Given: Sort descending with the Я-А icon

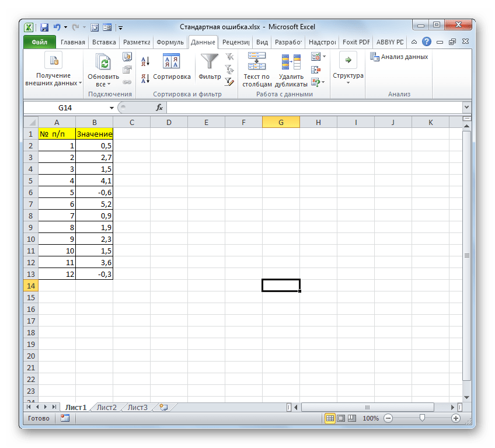Looking at the screenshot, I should 145,78.
